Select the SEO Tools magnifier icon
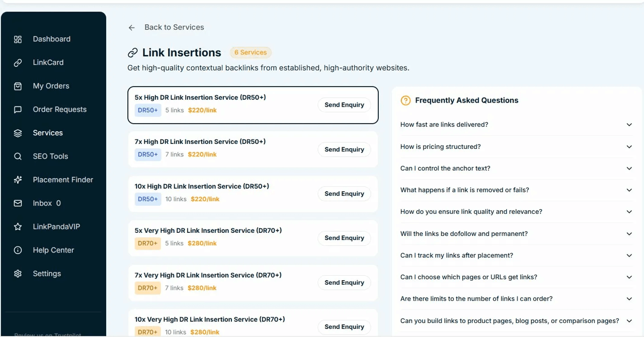Viewport: 644px width, 337px height. 18,156
